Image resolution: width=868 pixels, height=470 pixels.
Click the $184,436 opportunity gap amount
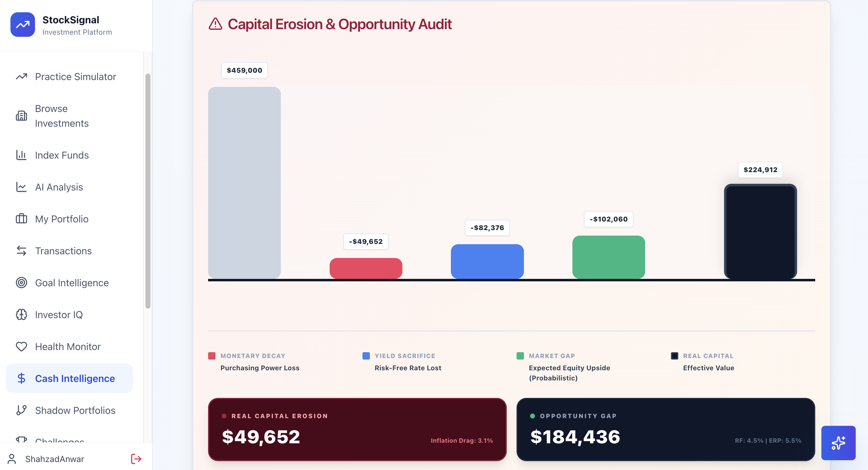coord(575,437)
